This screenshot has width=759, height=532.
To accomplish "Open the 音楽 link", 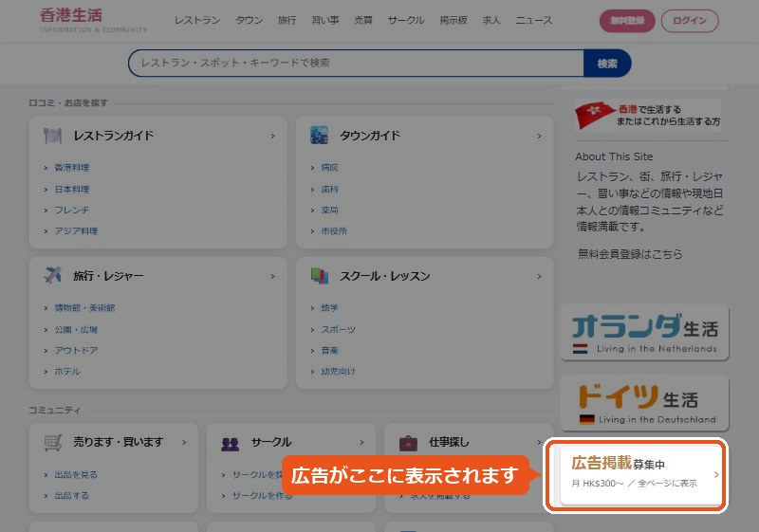I will (x=329, y=350).
